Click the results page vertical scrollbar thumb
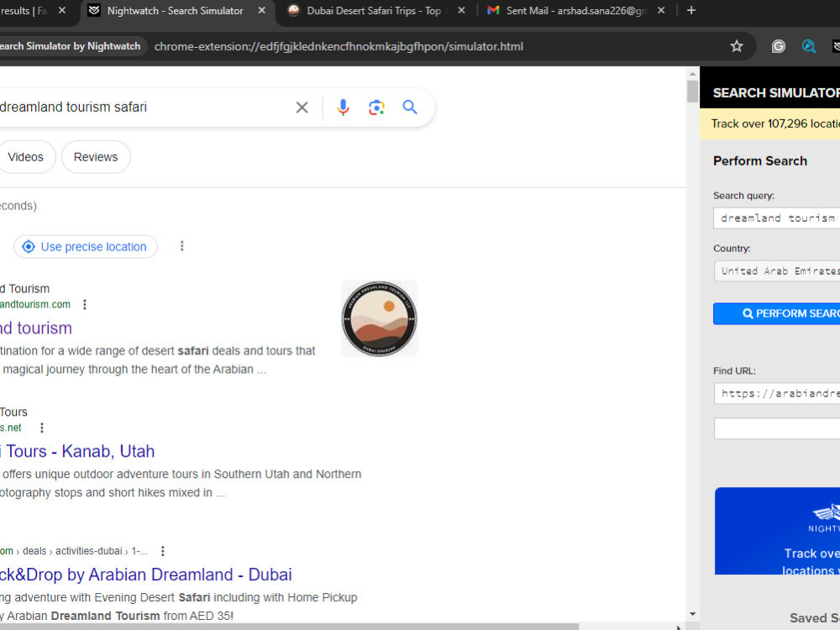Screen dimensions: 840x630 693,91
